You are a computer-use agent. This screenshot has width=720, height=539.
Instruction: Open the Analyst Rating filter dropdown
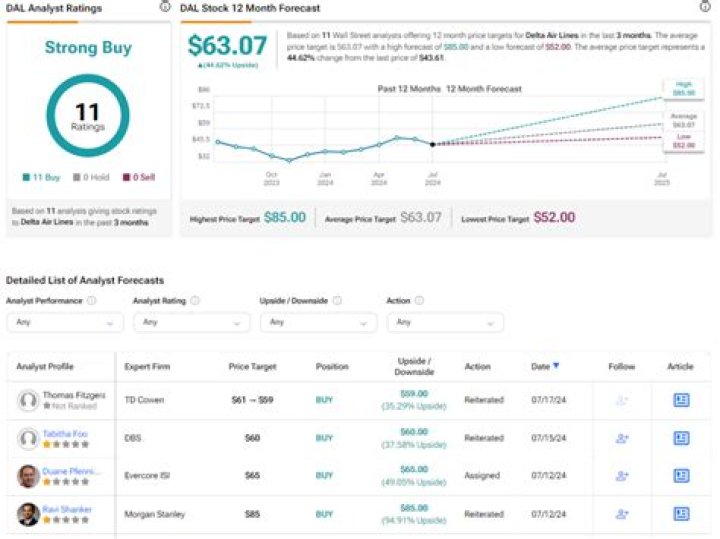point(190,322)
